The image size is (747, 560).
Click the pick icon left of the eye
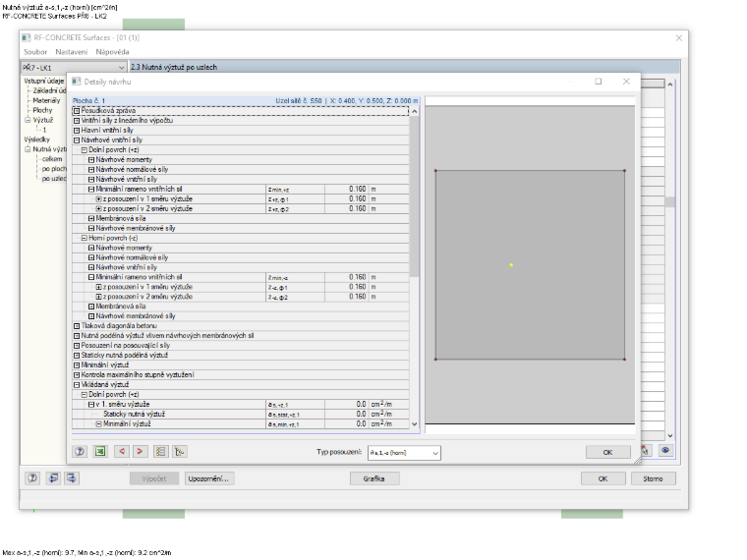pos(646,451)
